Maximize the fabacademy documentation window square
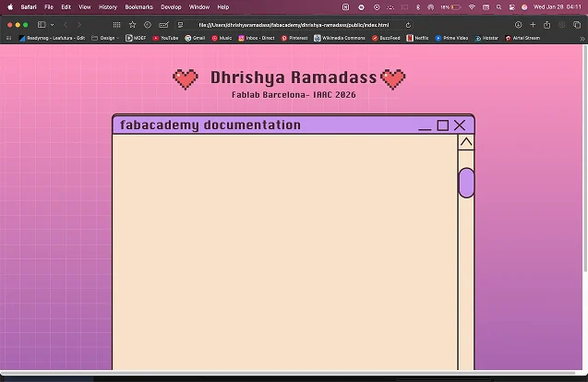This screenshot has width=588, height=382. click(x=443, y=125)
